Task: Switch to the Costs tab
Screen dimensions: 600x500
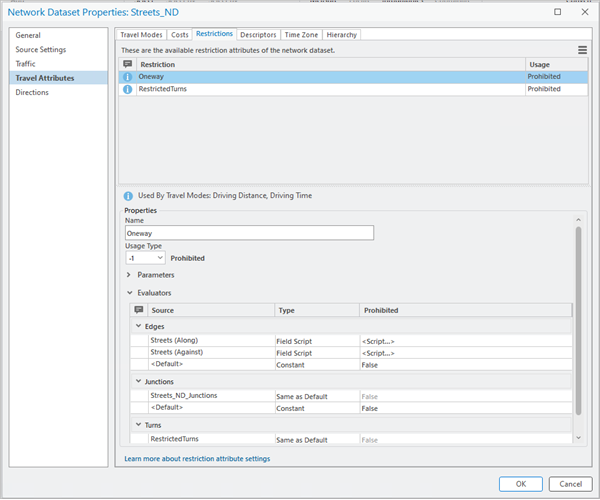Action: [x=180, y=35]
